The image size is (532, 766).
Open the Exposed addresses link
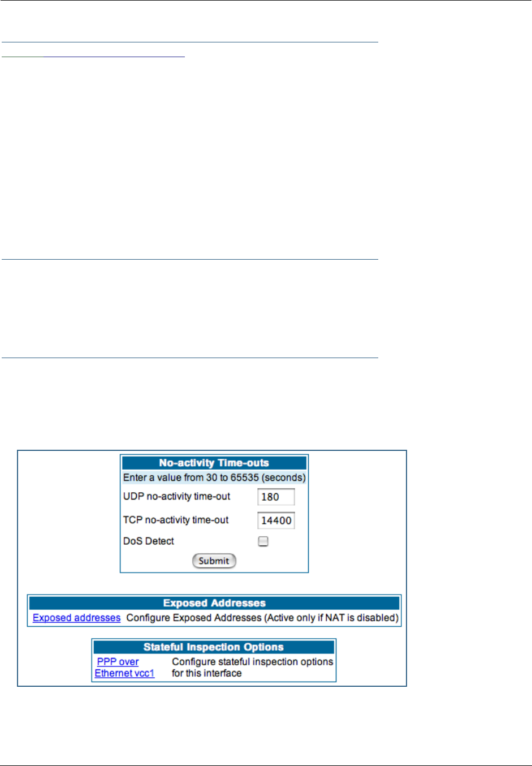pyautogui.click(x=76, y=618)
